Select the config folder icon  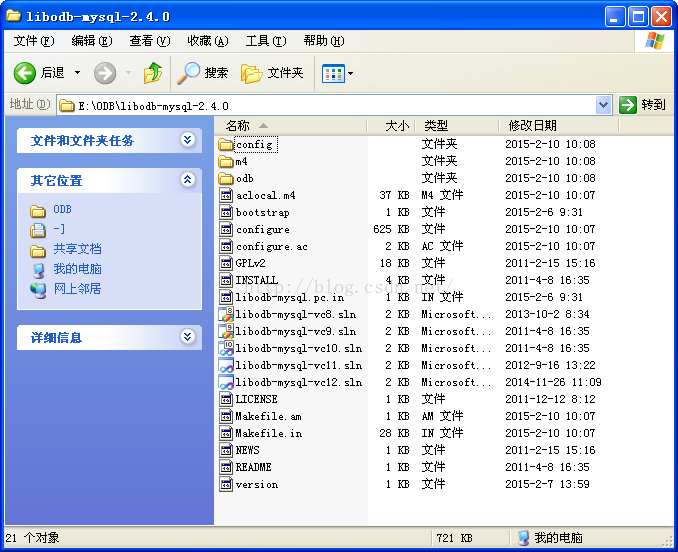(226, 144)
